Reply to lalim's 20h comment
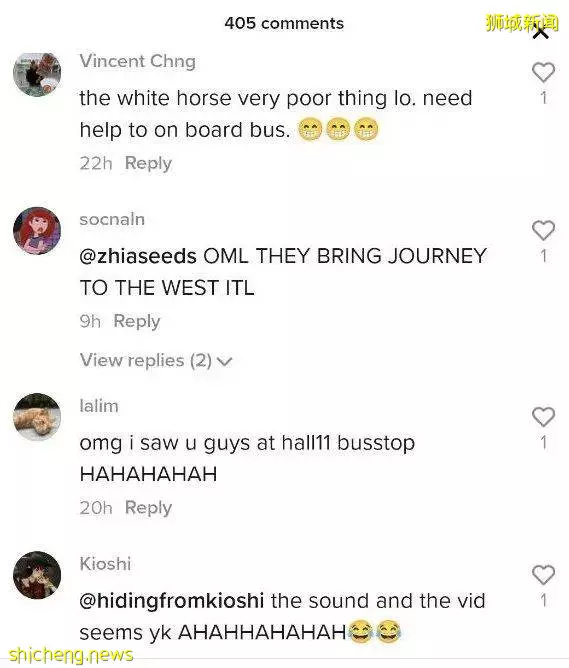Image resolution: width=569 pixels, height=668 pixels. click(148, 508)
